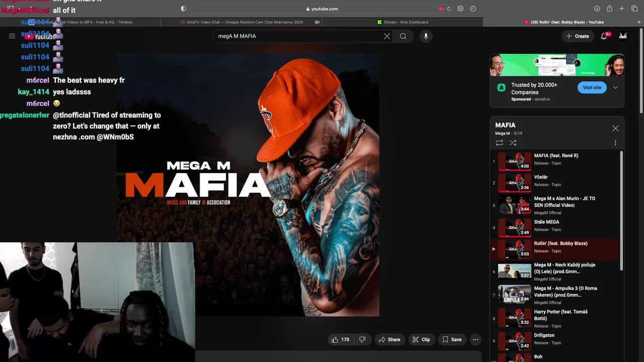
Task: Play MAFIA (feat. René R) track
Action: 555,161
